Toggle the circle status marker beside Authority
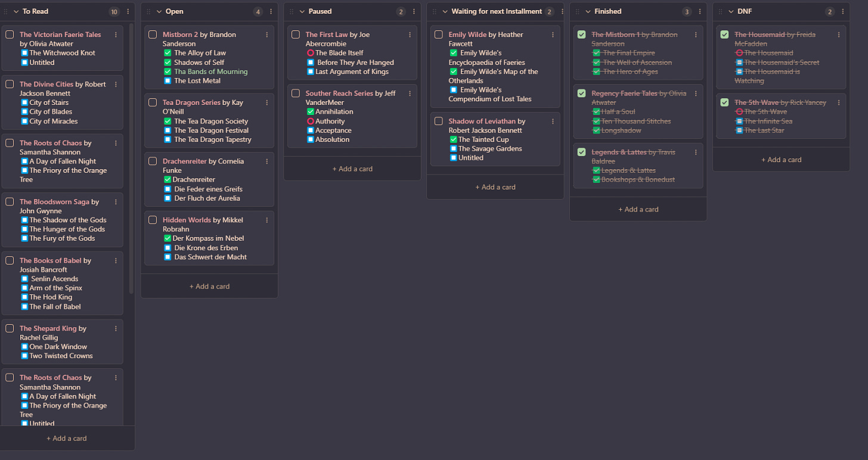Viewport: 868px width, 460px height. (x=310, y=122)
